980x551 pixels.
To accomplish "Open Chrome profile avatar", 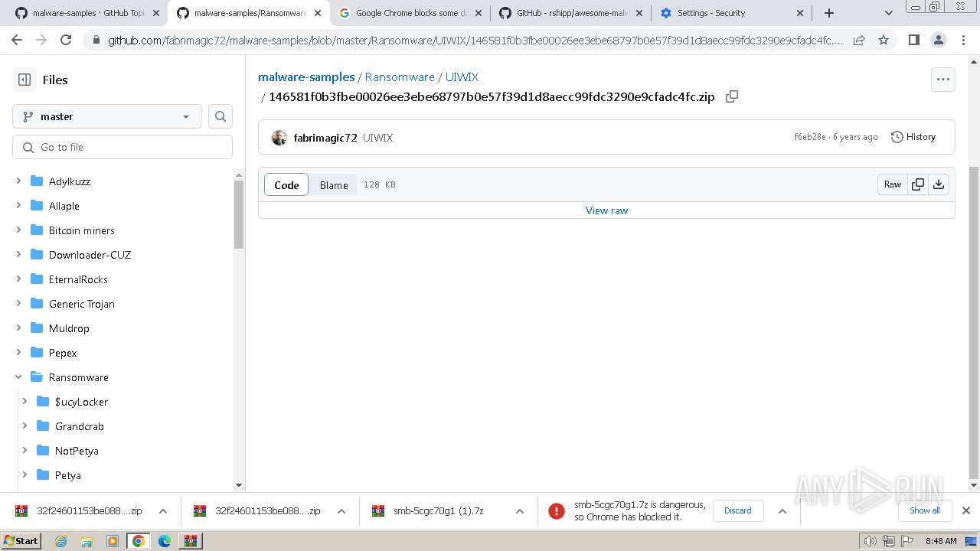I will [938, 40].
